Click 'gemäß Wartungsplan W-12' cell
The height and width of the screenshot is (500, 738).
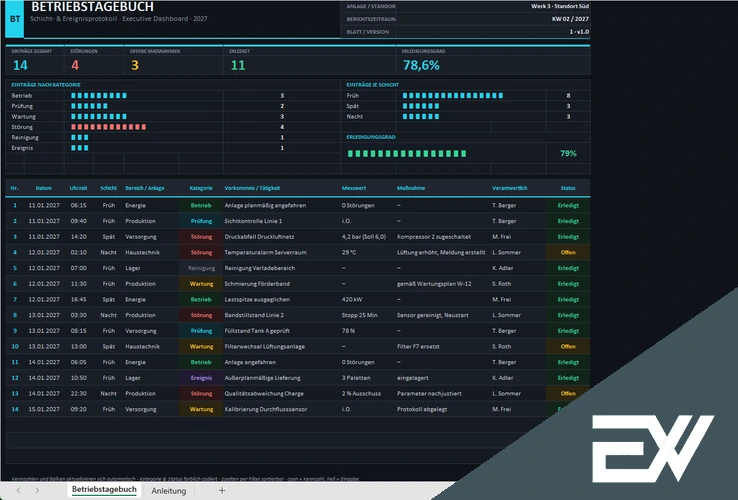(x=434, y=284)
